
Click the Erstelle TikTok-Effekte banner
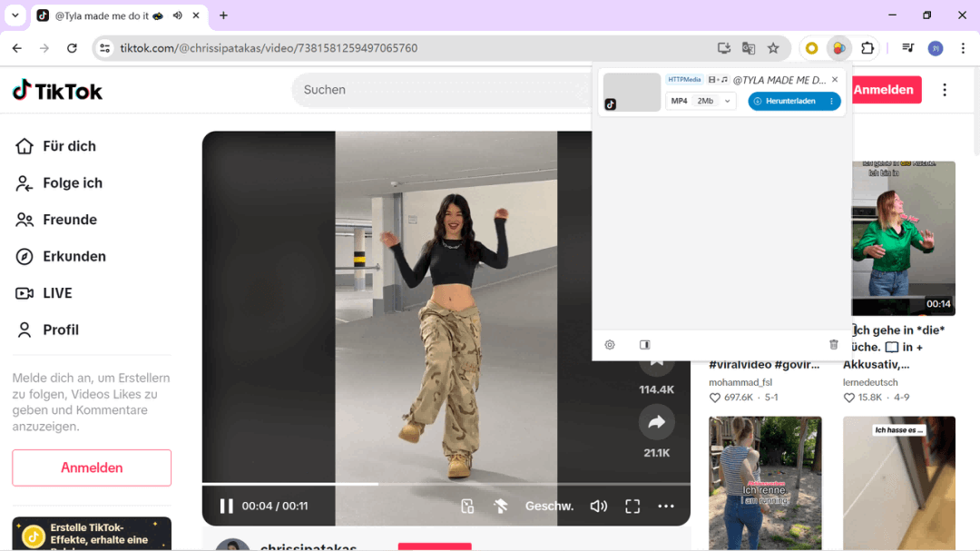92,534
